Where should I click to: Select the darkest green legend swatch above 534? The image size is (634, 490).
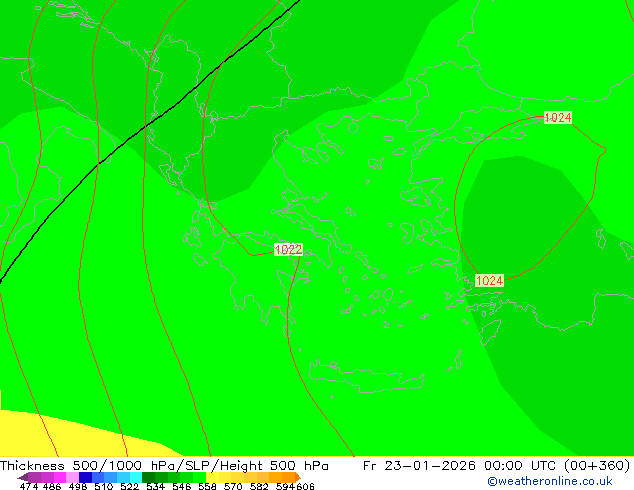click(x=149, y=477)
